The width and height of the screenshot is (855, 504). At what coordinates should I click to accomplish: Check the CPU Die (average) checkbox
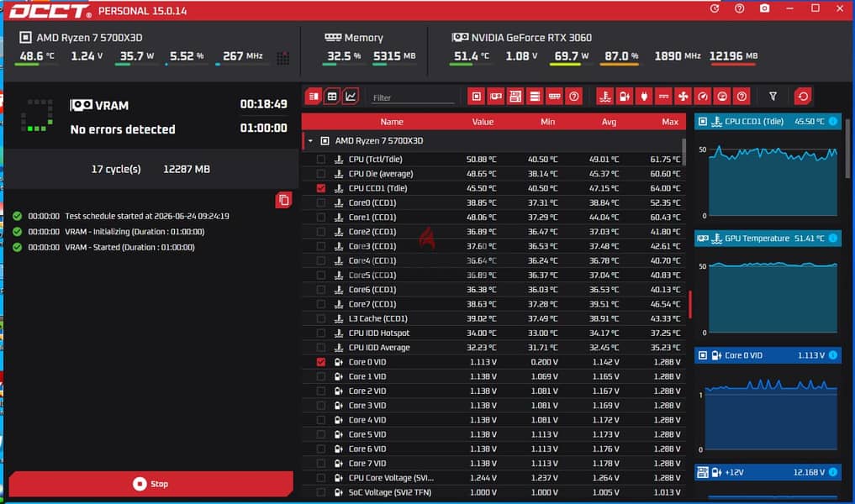[x=320, y=174]
